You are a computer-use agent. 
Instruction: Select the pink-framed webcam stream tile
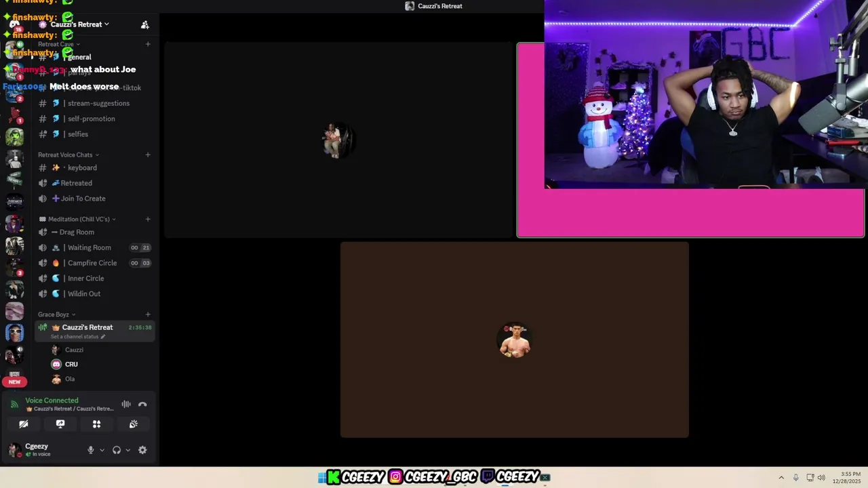690,140
